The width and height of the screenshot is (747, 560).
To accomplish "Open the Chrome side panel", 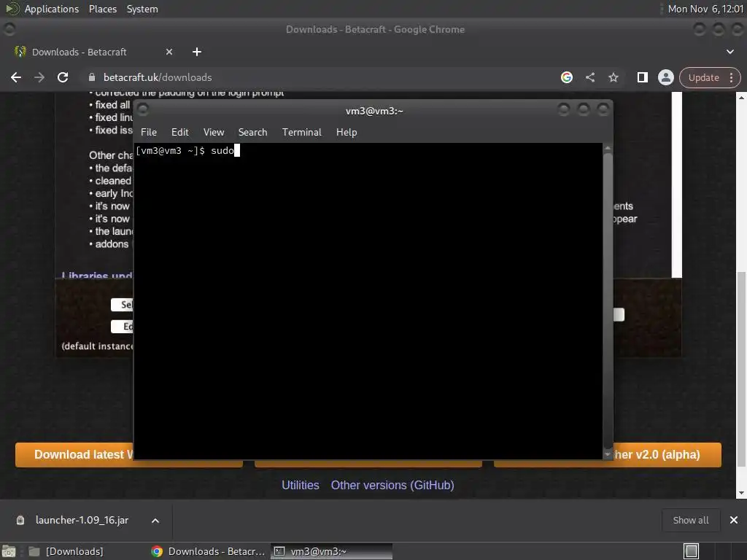I will [642, 77].
